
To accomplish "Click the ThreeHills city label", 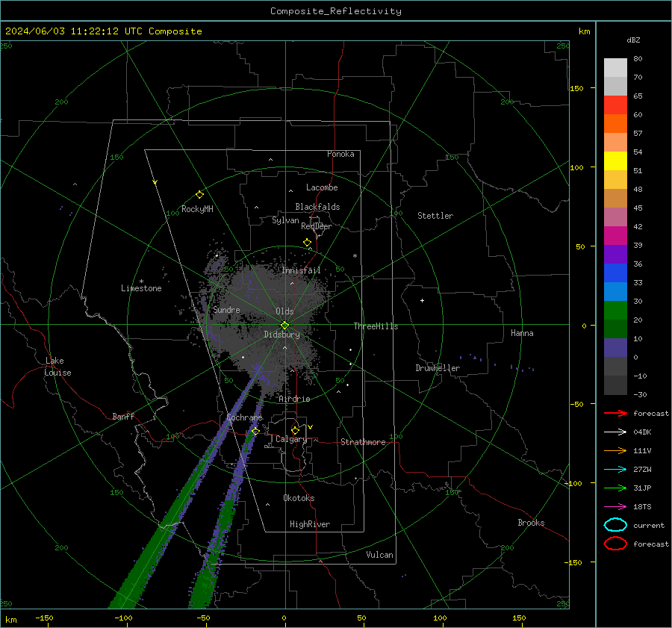I will coord(376,326).
